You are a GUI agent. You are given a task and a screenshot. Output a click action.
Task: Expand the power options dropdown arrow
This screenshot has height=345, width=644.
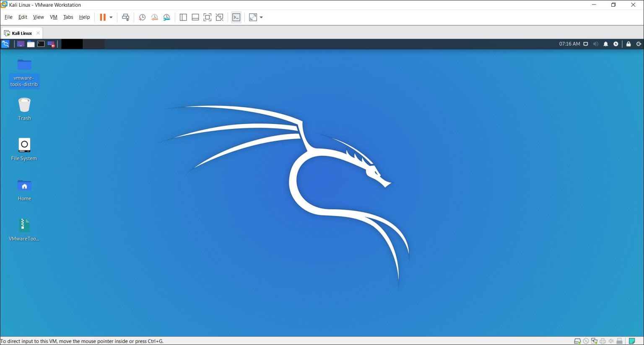[111, 17]
